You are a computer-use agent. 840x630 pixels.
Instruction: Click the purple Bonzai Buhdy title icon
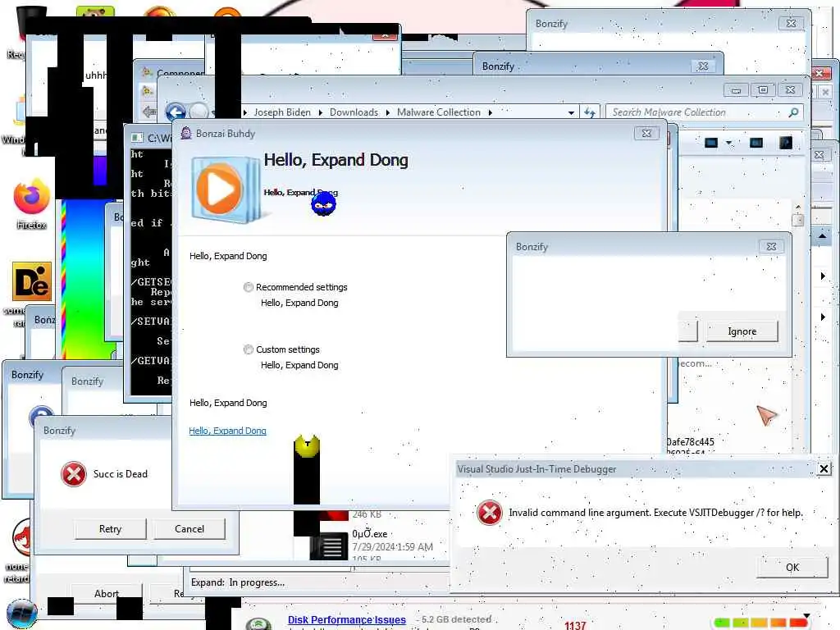(186, 133)
